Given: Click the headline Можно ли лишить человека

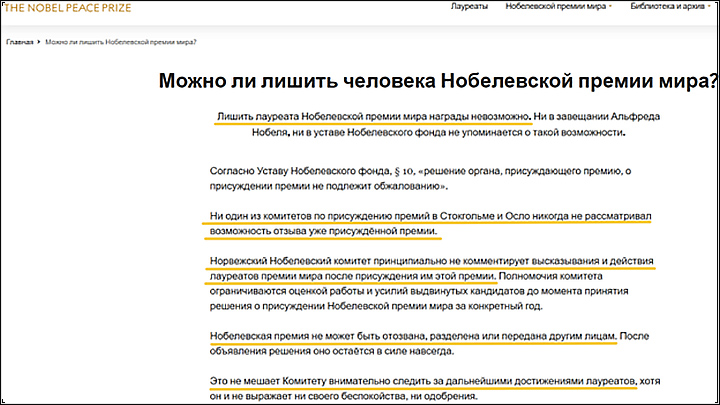Looking at the screenshot, I should (x=438, y=83).
